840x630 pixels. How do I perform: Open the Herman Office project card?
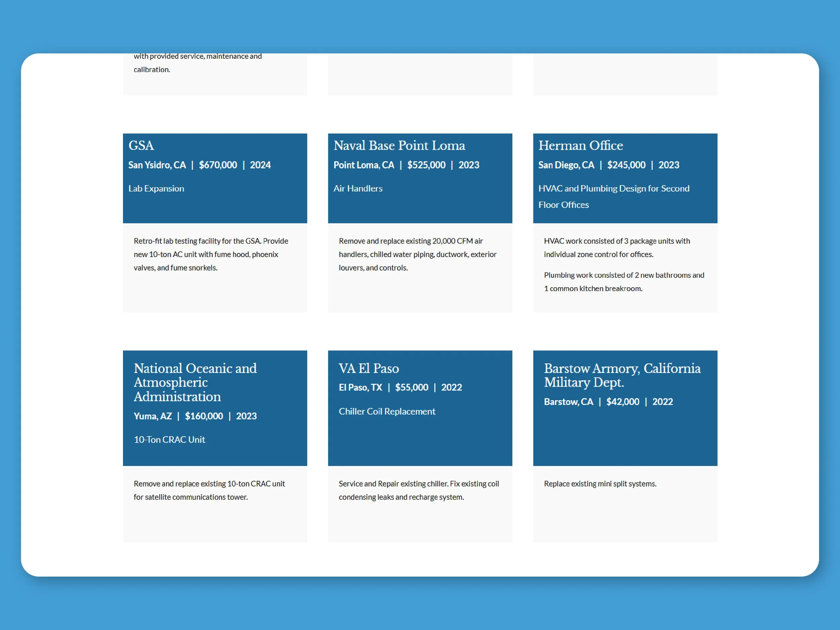(x=580, y=146)
